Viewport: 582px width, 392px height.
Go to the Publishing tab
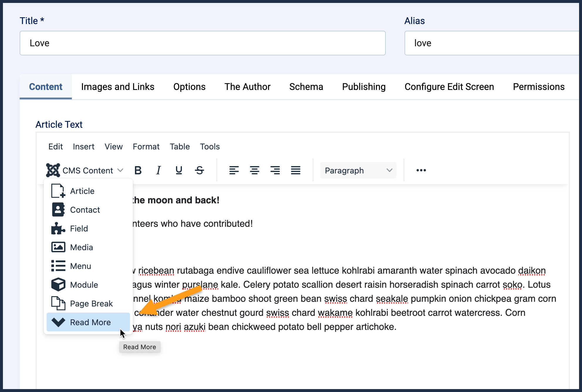pyautogui.click(x=364, y=87)
